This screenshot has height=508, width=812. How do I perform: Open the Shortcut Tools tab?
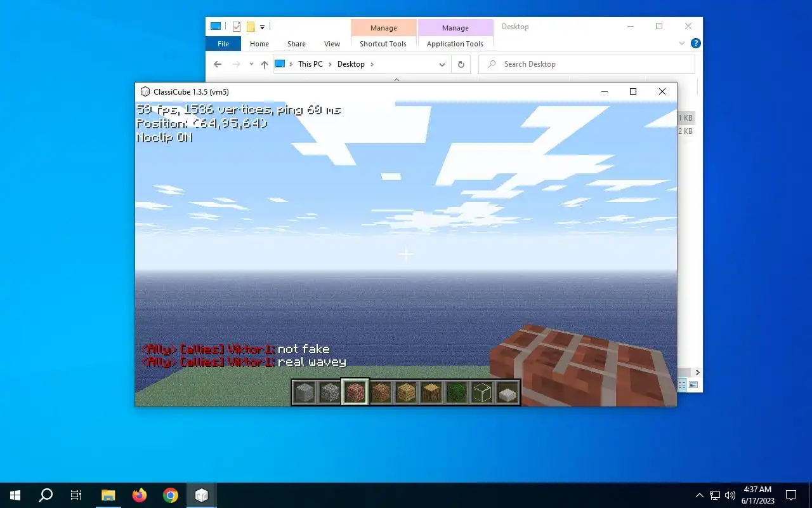click(x=383, y=44)
